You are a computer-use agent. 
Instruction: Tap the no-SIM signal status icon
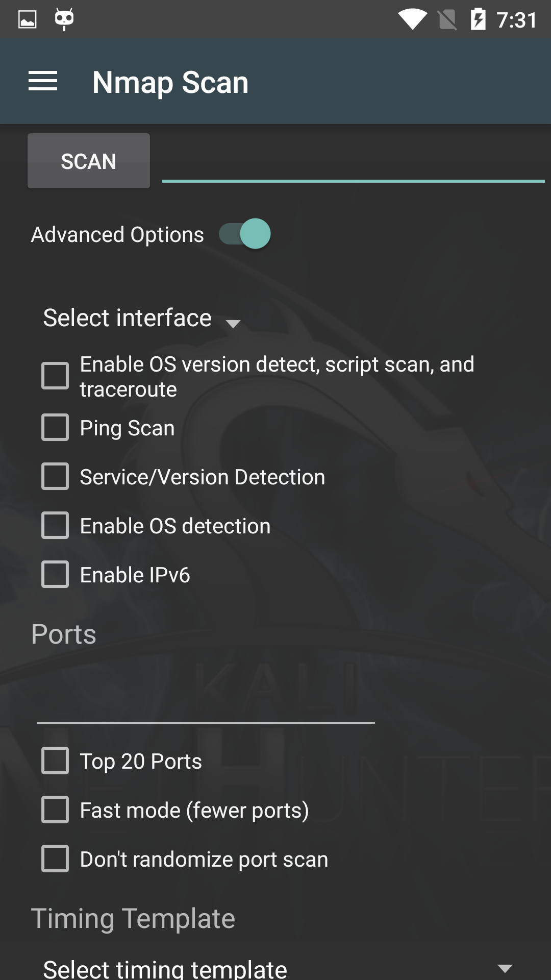[447, 20]
